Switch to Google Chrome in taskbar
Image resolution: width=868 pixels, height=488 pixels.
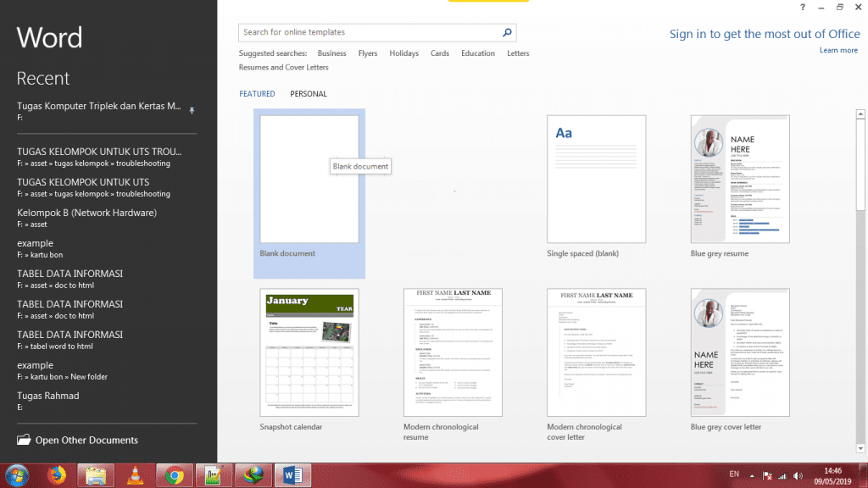pos(175,475)
